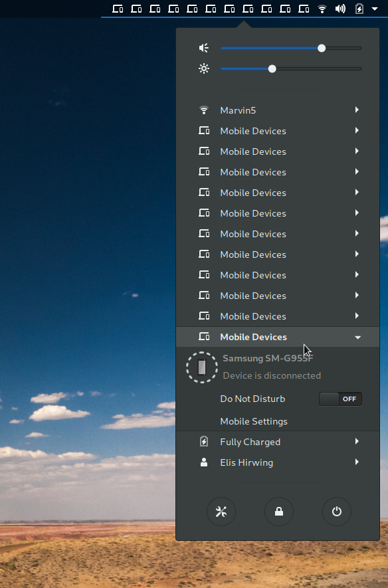Click the Do Not Disturb label
Screen dimensions: 388x588
252,399
